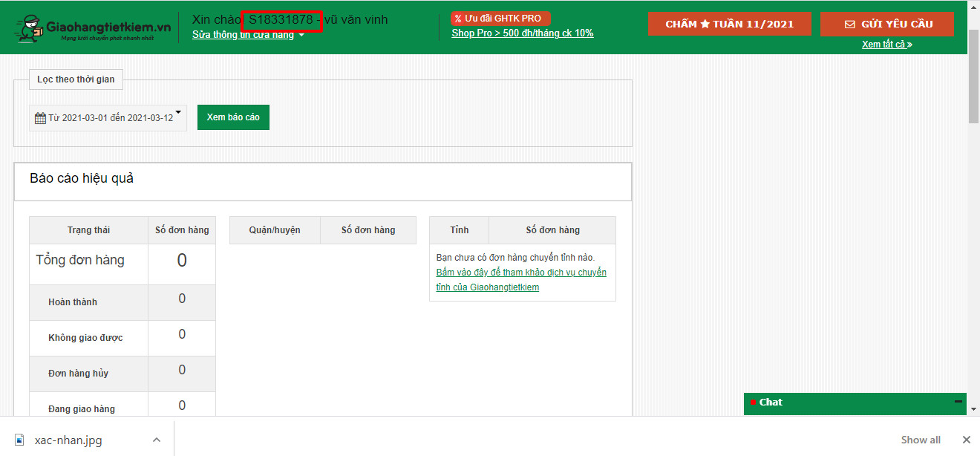
Task: Click the Trạng thái column header
Action: click(x=88, y=230)
